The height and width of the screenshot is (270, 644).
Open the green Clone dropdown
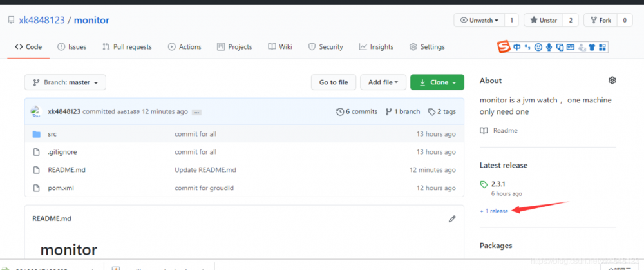(x=437, y=82)
